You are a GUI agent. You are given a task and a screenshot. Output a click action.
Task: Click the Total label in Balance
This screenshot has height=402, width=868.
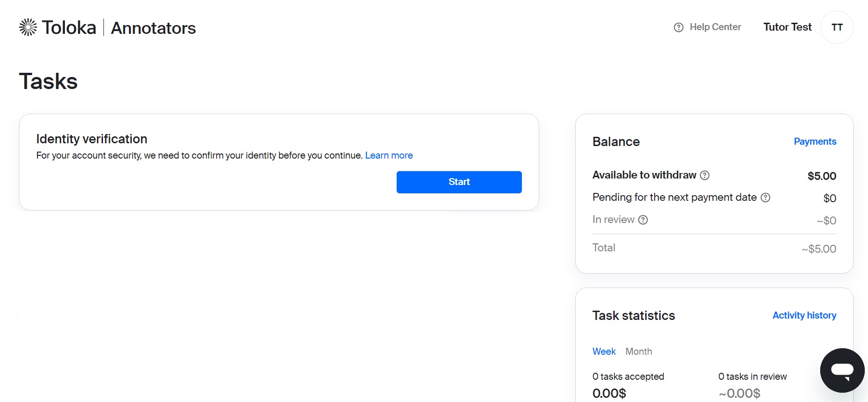pos(604,248)
